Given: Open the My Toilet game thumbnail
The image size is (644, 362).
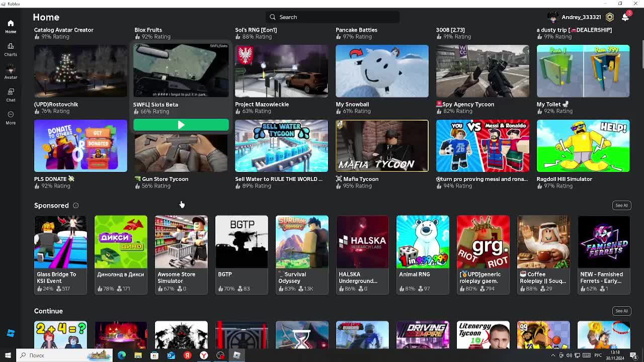Looking at the screenshot, I should (x=583, y=71).
